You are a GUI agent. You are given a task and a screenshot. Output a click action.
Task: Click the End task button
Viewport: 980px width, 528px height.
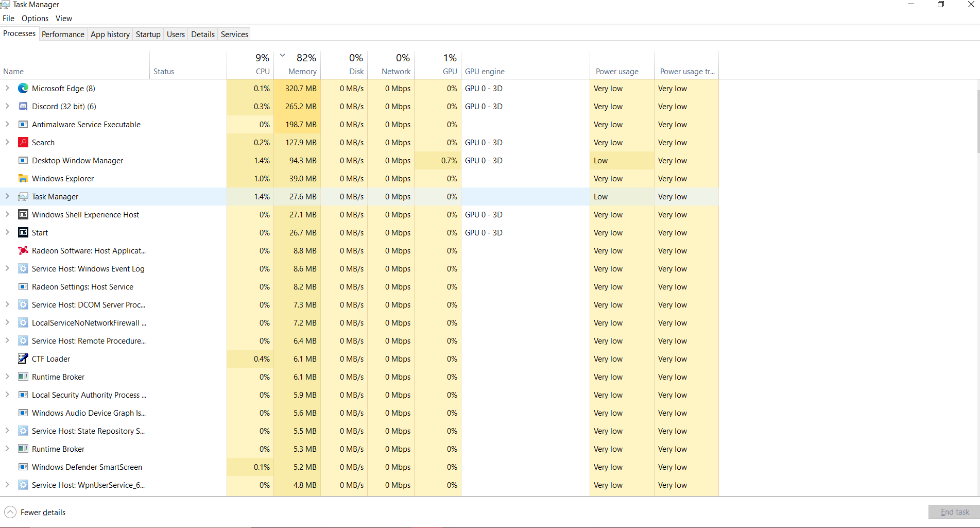[954, 512]
